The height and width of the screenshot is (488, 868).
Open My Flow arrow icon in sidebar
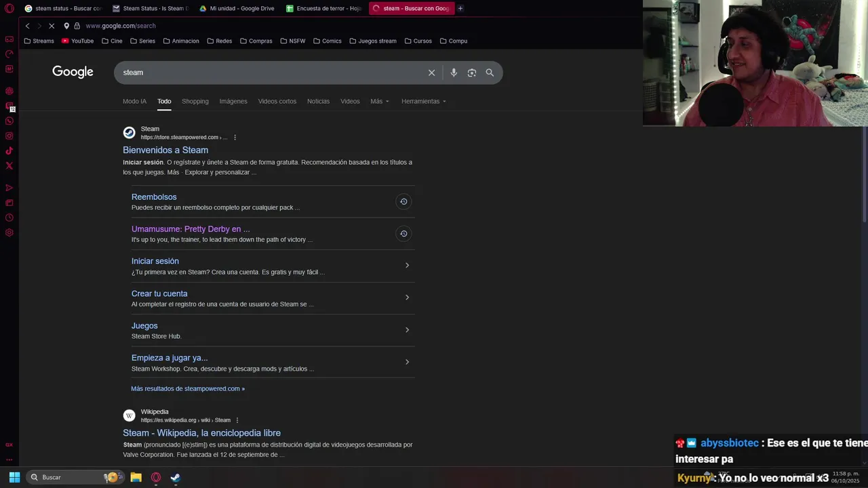tap(9, 188)
